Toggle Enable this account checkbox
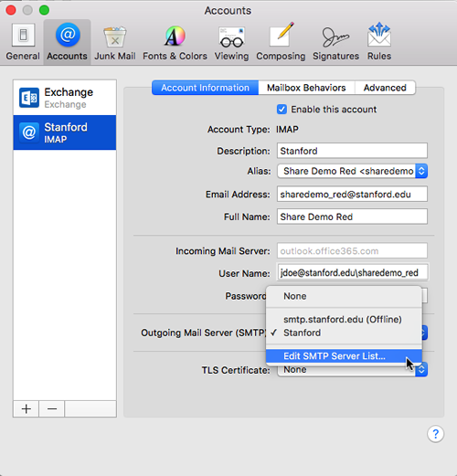The height and width of the screenshot is (476, 457). [x=282, y=110]
